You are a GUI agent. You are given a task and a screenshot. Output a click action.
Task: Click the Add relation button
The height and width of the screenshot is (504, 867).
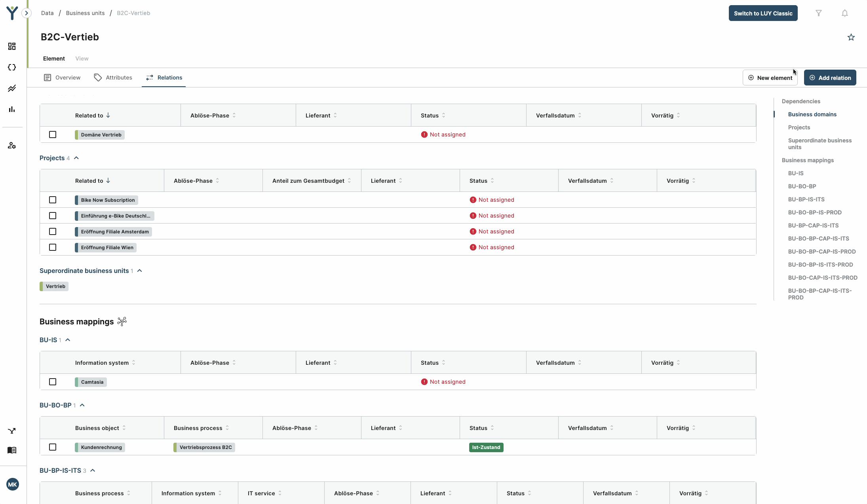pos(830,77)
